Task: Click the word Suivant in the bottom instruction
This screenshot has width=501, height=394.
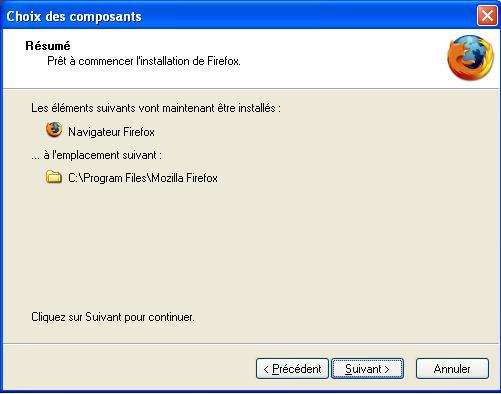Action: pyautogui.click(x=103, y=317)
